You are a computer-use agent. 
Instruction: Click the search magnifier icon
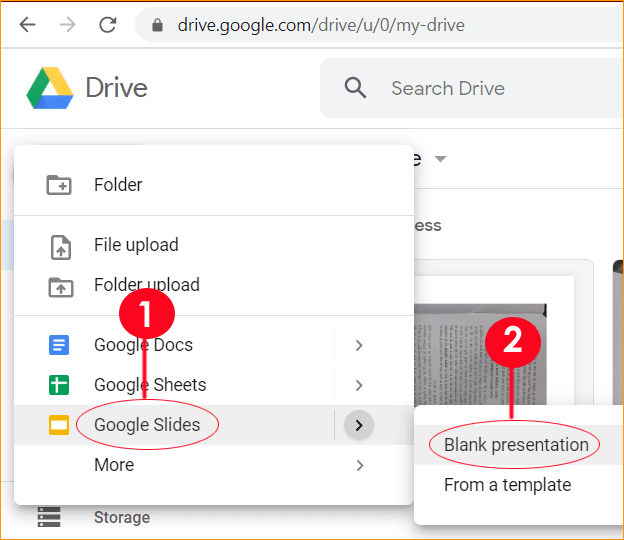click(355, 88)
